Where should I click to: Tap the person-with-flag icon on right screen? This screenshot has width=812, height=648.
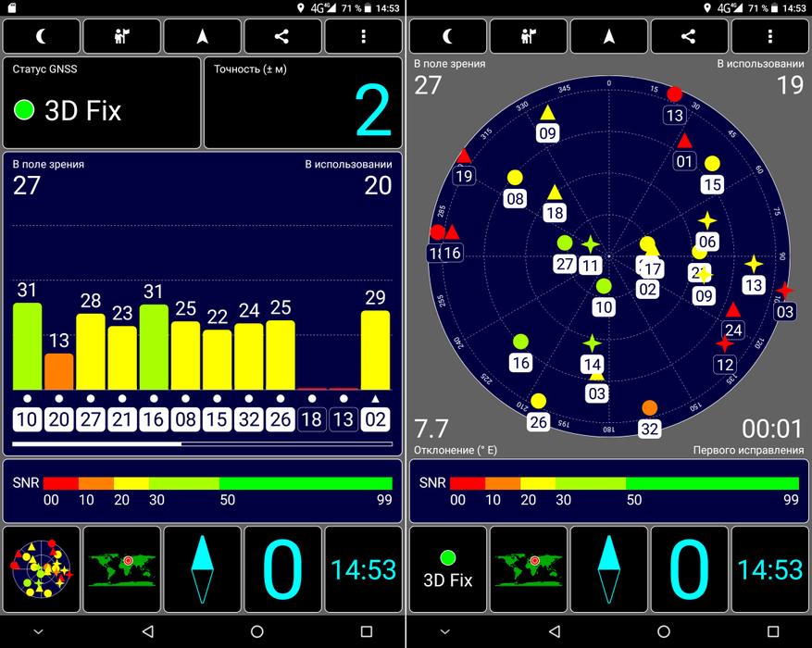(529, 37)
